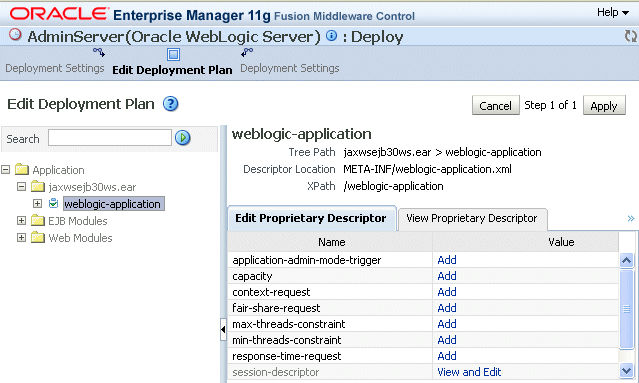639x383 pixels.
Task: Expand the weblogic-application tree node
Action: click(37, 203)
